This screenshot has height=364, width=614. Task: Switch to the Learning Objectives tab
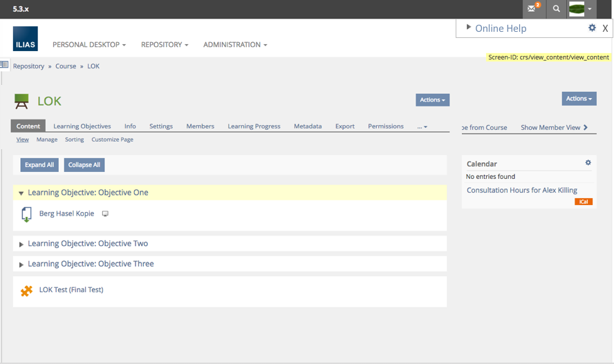82,126
